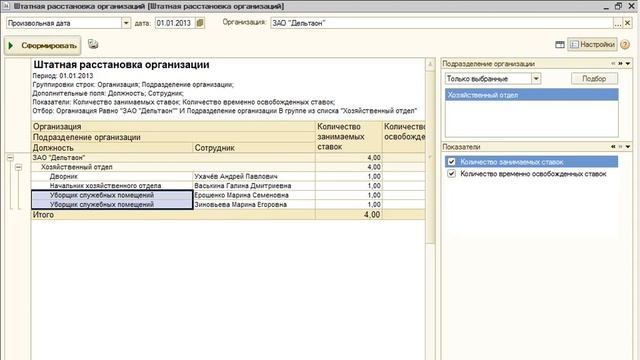Click the right double-arrow in the Подразделение организации header
The height and width of the screenshot is (360, 640).
click(x=620, y=64)
